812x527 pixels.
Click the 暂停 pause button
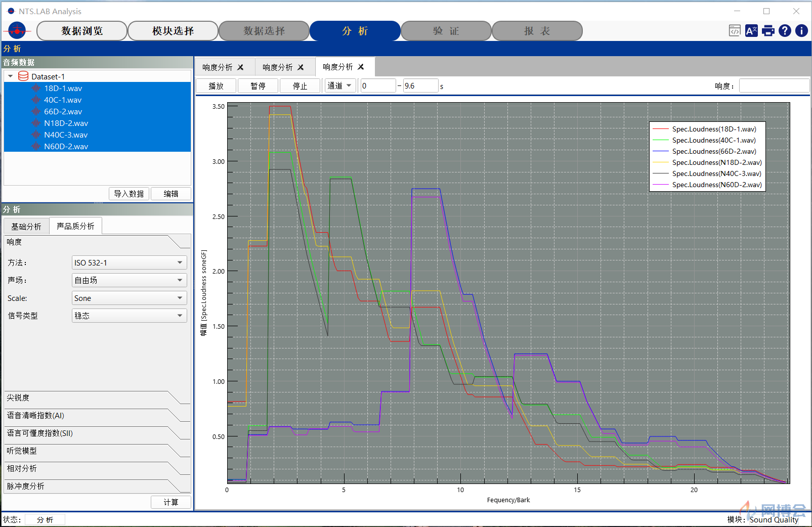[258, 86]
